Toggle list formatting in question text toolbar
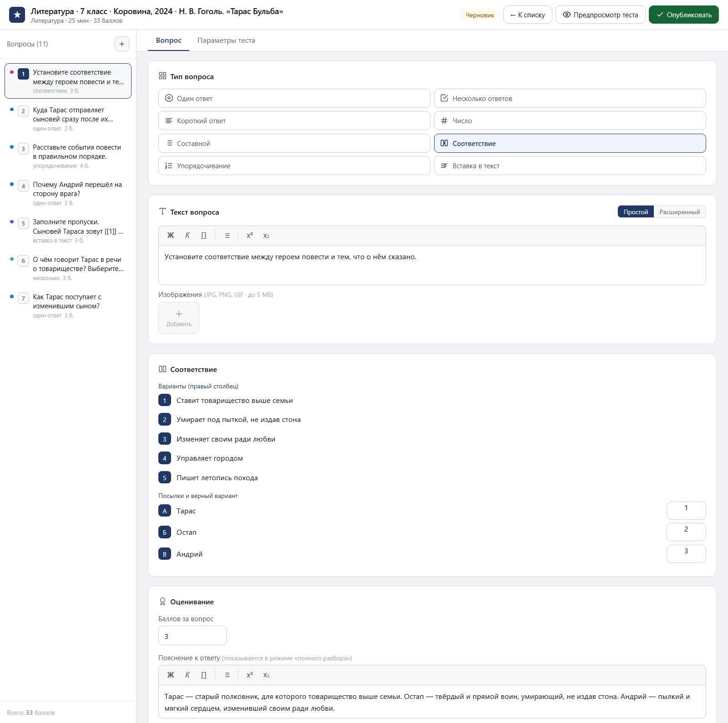Image resolution: width=728 pixels, height=723 pixels. 227,236
